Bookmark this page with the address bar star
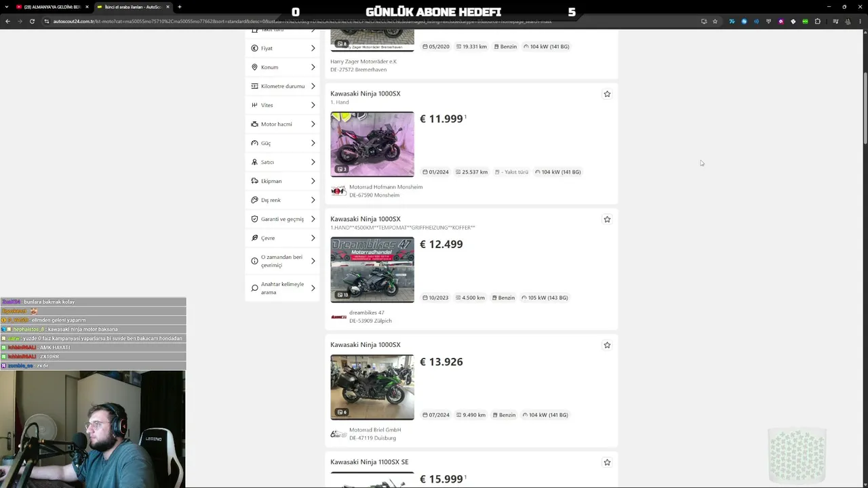 click(x=715, y=21)
